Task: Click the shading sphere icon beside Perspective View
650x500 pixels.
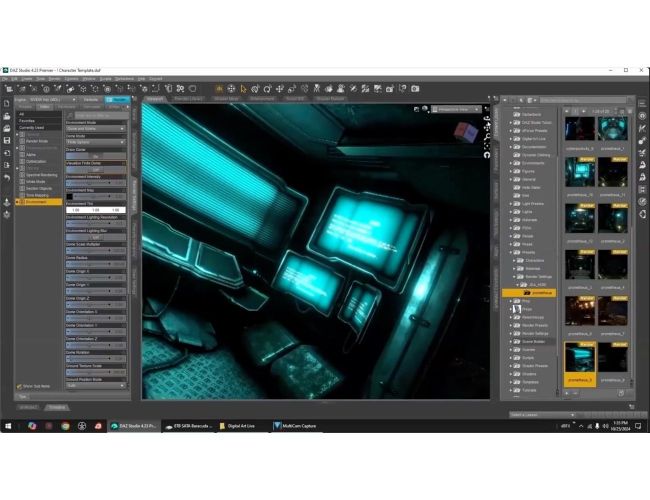Action: pos(425,109)
